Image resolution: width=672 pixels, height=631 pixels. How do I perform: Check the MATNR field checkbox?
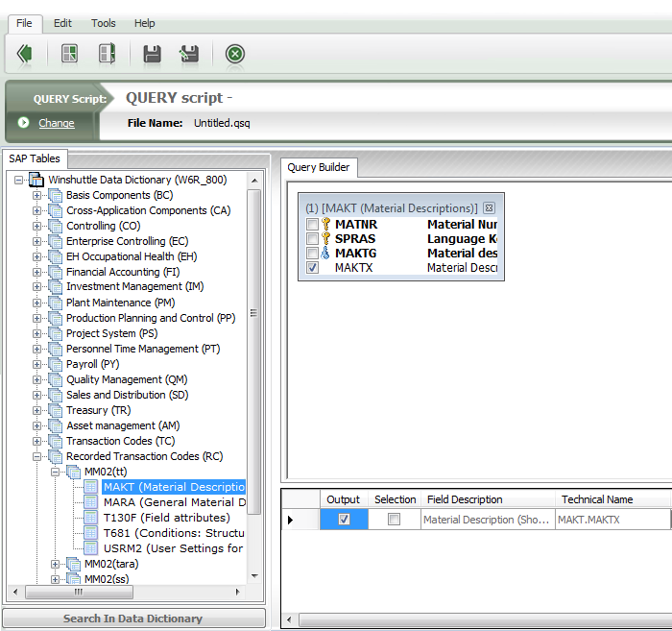tap(312, 224)
